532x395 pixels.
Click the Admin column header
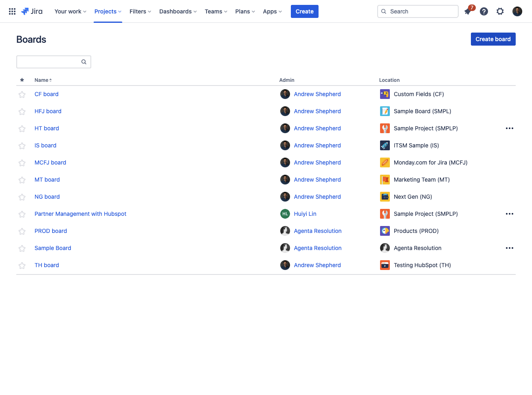click(x=287, y=80)
